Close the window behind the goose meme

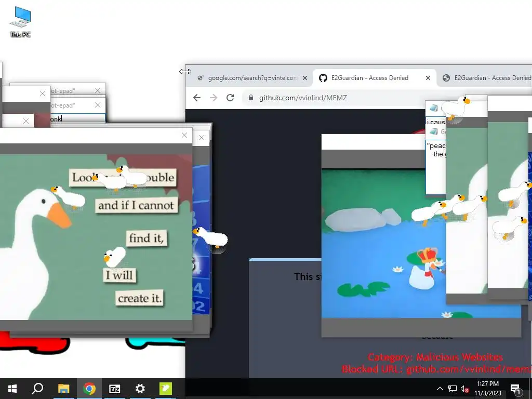click(202, 138)
